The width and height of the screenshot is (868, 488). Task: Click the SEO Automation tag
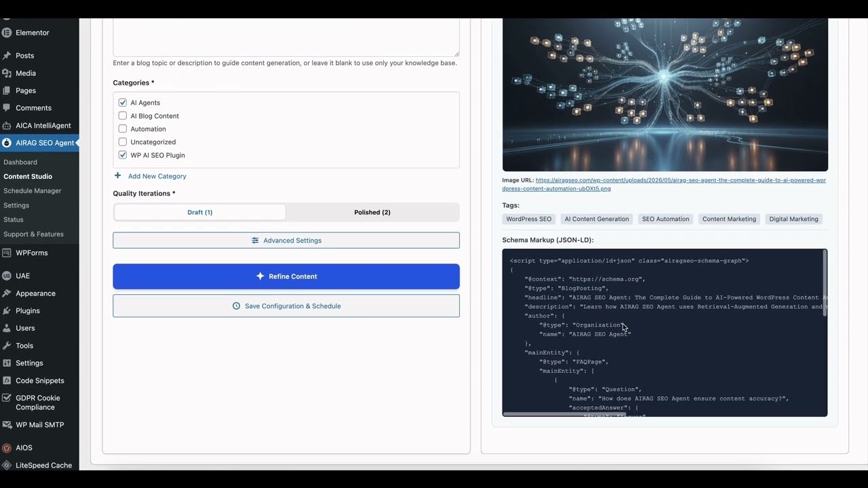pos(666,219)
